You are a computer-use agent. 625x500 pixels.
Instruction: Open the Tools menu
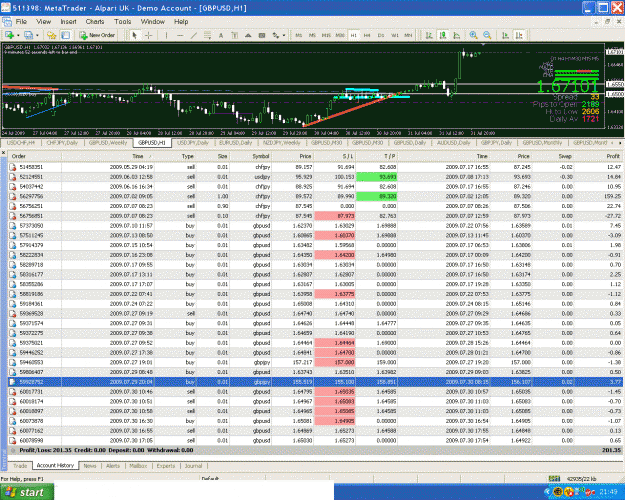click(122, 22)
